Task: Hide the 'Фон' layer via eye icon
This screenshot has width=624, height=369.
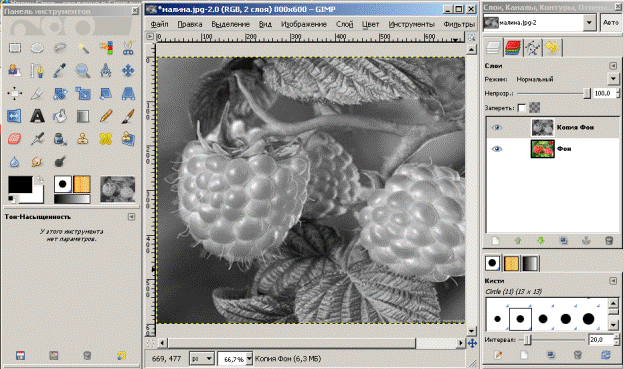Action: [x=497, y=149]
